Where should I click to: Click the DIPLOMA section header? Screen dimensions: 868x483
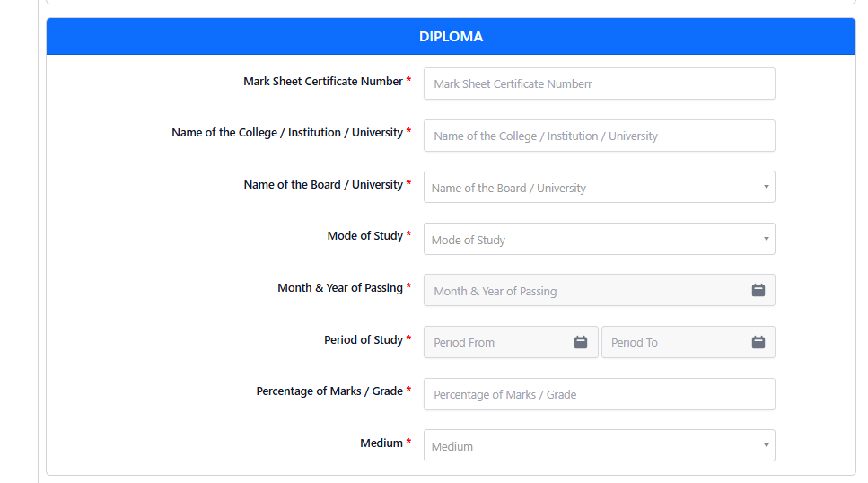point(451,37)
